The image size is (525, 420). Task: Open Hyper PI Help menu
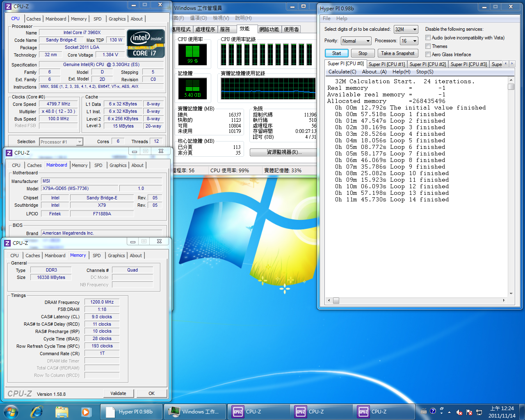click(342, 18)
